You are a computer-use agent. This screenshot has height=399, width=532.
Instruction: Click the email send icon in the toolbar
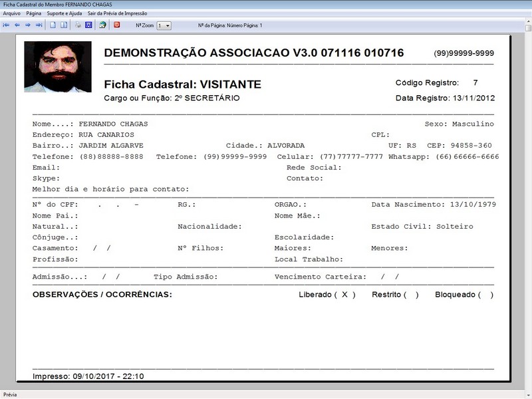pyautogui.click(x=102, y=25)
